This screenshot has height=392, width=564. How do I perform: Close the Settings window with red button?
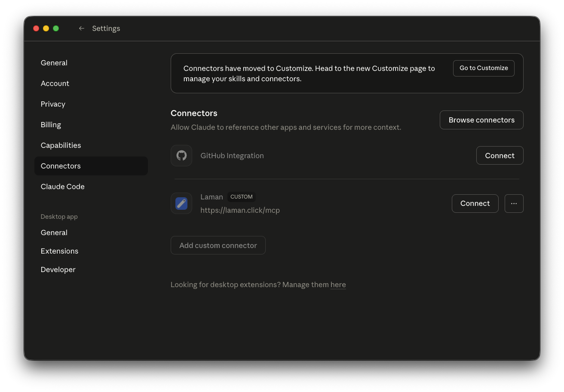click(x=36, y=28)
